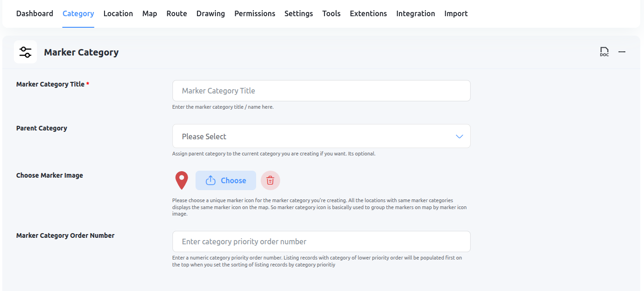This screenshot has width=644, height=291.
Task: Open the Extentions section
Action: coord(368,13)
